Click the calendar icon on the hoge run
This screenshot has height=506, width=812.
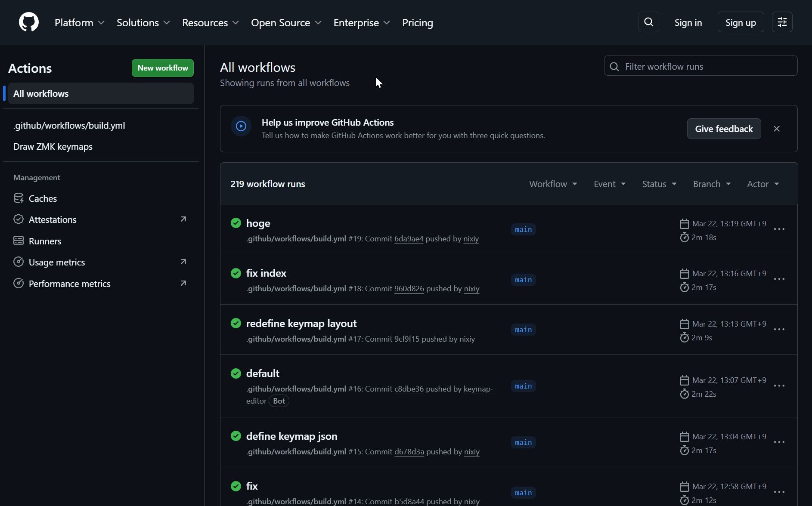coord(684,224)
